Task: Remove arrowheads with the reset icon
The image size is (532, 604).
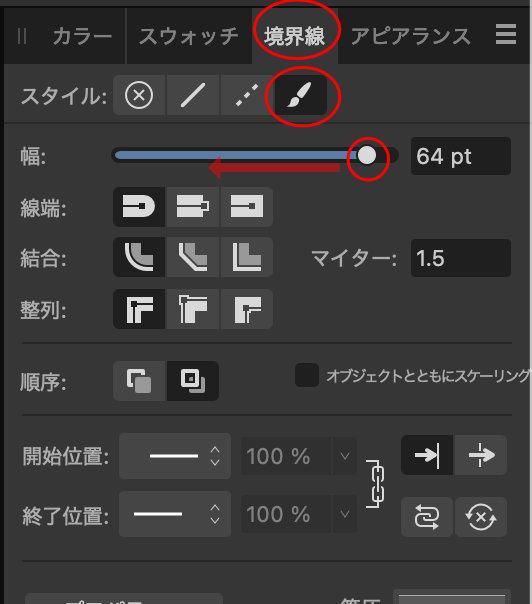Action: click(481, 517)
